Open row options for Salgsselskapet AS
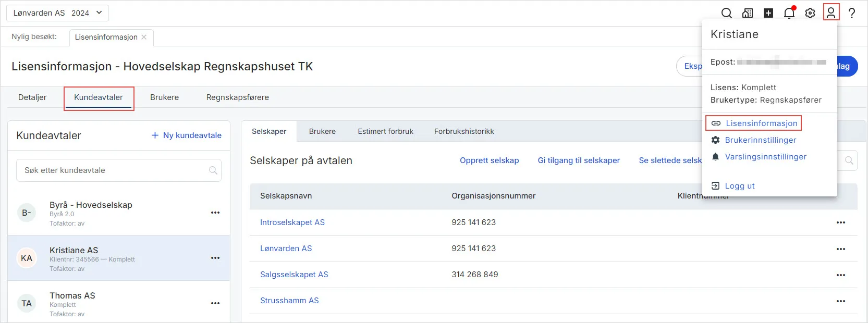This screenshot has width=868, height=323. point(841,275)
